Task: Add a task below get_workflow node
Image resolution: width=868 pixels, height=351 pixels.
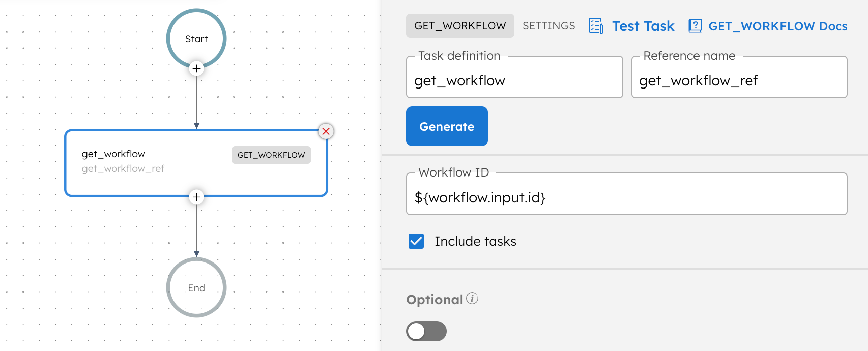Action: click(196, 197)
